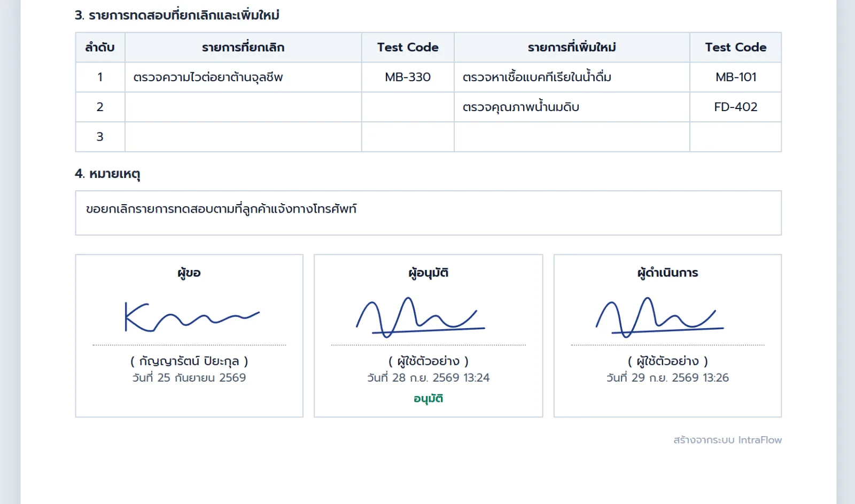Click the green "อนุมัติ" approval status

(x=429, y=399)
